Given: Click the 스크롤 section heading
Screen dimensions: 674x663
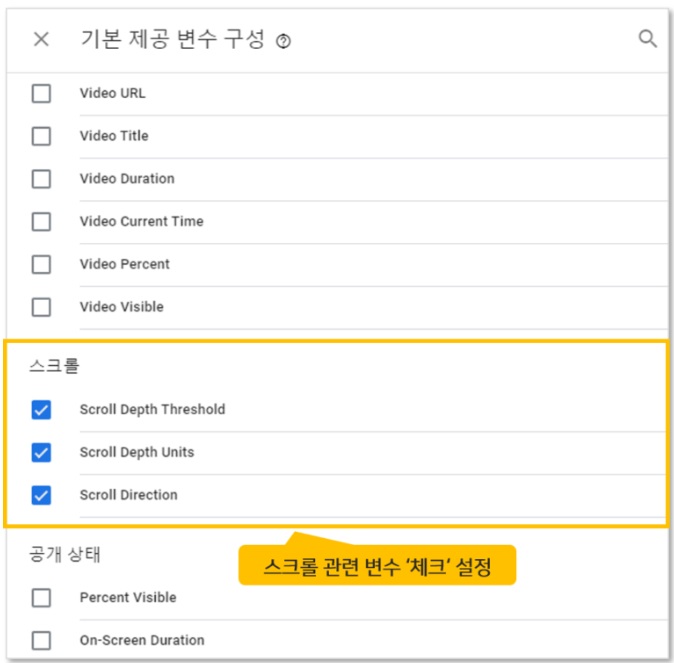Looking at the screenshot, I should 54,366.
